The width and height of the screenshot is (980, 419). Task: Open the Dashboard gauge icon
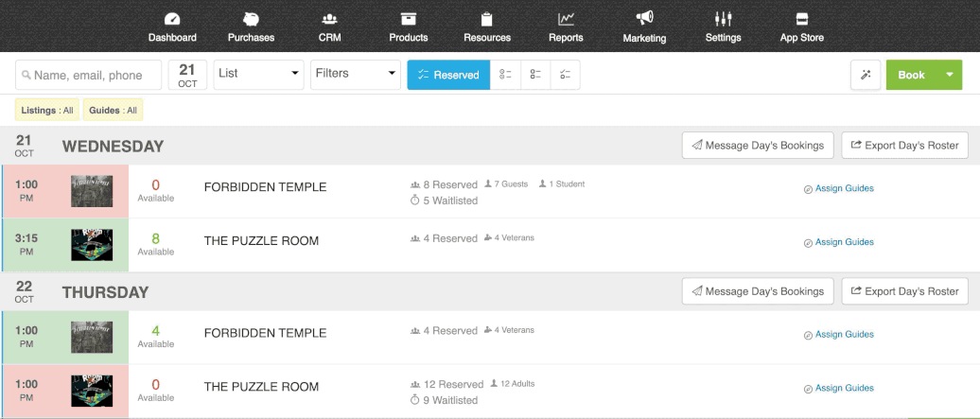pos(172,19)
